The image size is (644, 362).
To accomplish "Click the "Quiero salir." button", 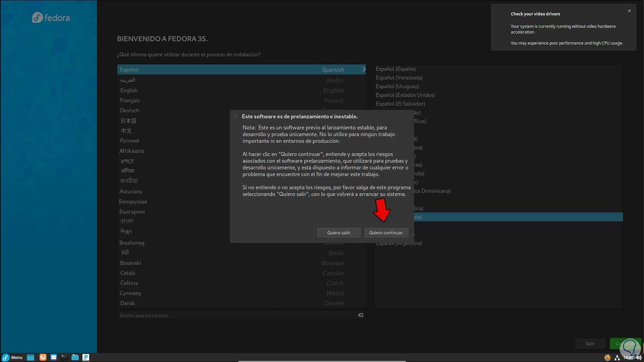I will click(339, 233).
